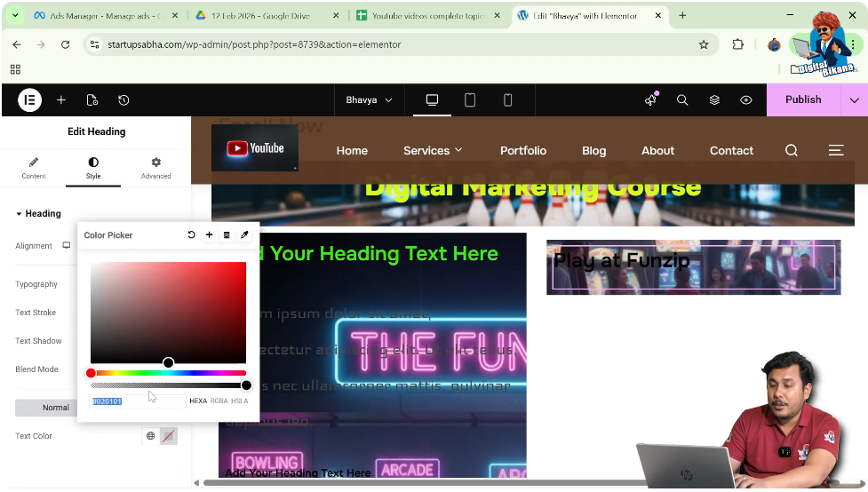The image size is (868, 492).
Task: Add color to global with plus icon
Action: tap(210, 234)
